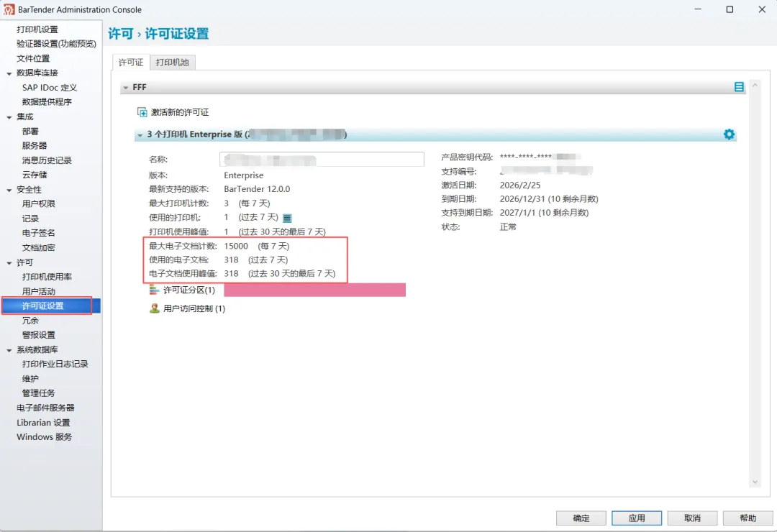
Task: Open 许可证分区(1) item
Action: point(189,290)
